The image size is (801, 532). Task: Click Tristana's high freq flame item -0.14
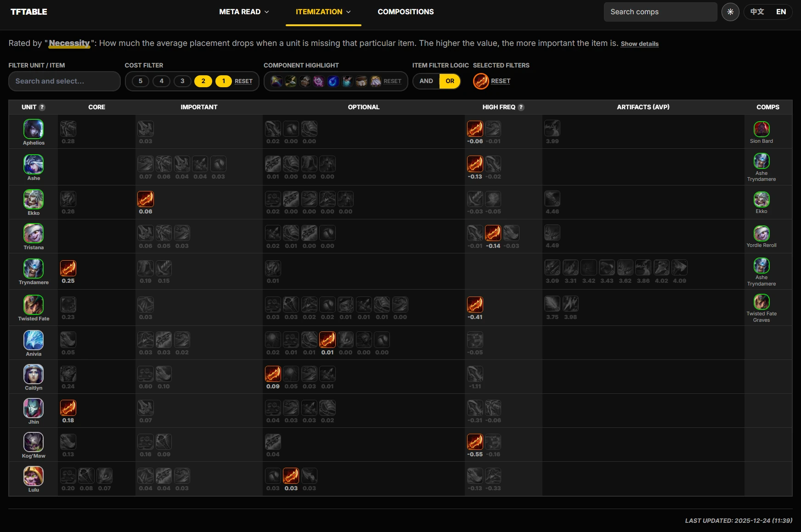pos(493,234)
